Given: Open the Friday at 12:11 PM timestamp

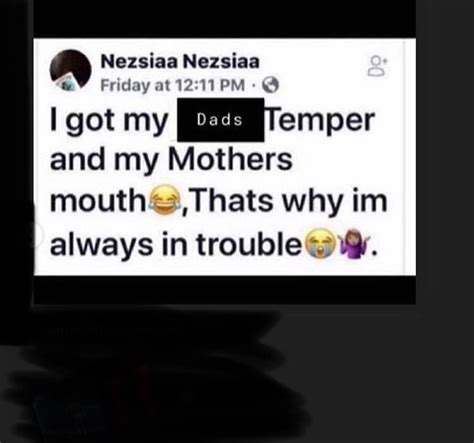Looking at the screenshot, I should click(173, 85).
